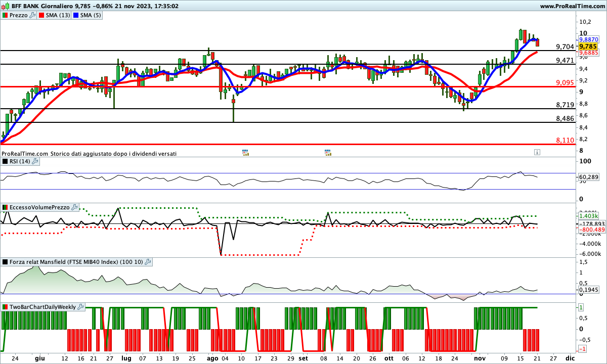
Task: Click the red 8,110 level label
Action: pyautogui.click(x=565, y=141)
